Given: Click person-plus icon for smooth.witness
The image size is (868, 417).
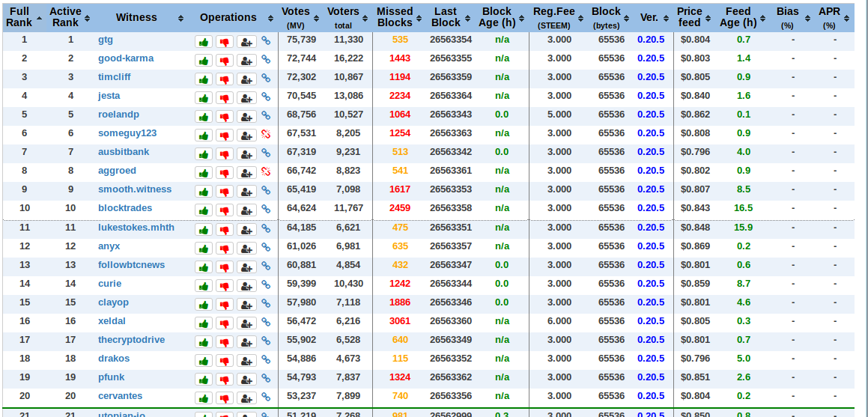Looking at the screenshot, I should [246, 192].
